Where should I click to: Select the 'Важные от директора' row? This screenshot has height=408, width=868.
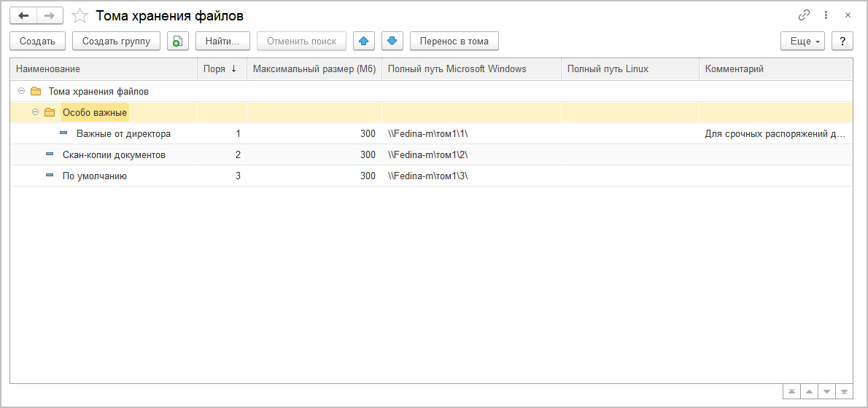point(123,134)
